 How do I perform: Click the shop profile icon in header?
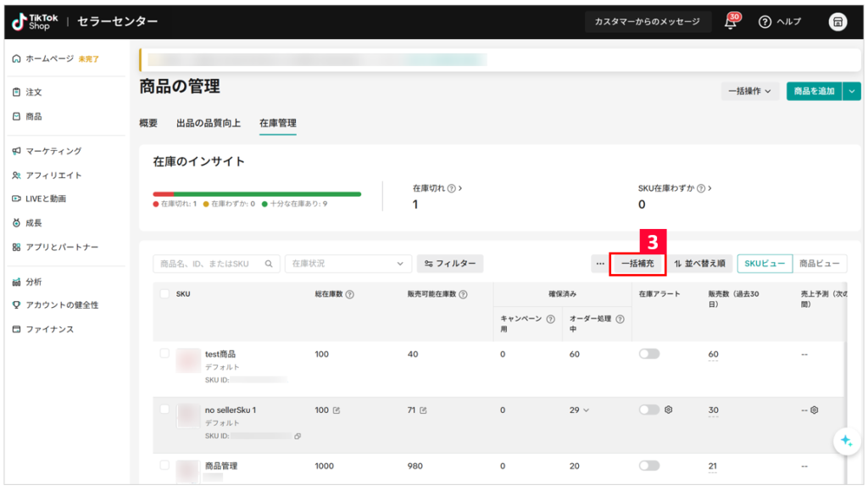click(837, 22)
